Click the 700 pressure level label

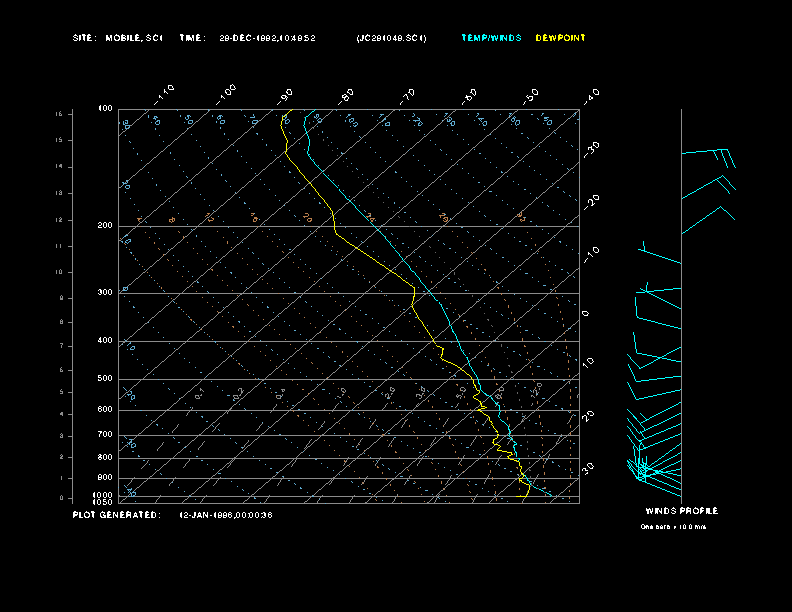click(105, 435)
